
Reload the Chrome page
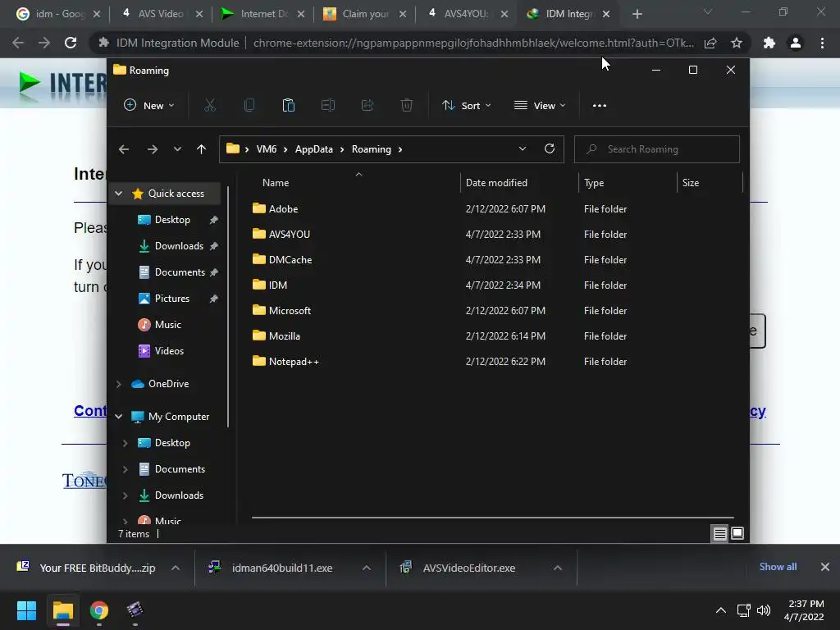(x=71, y=43)
